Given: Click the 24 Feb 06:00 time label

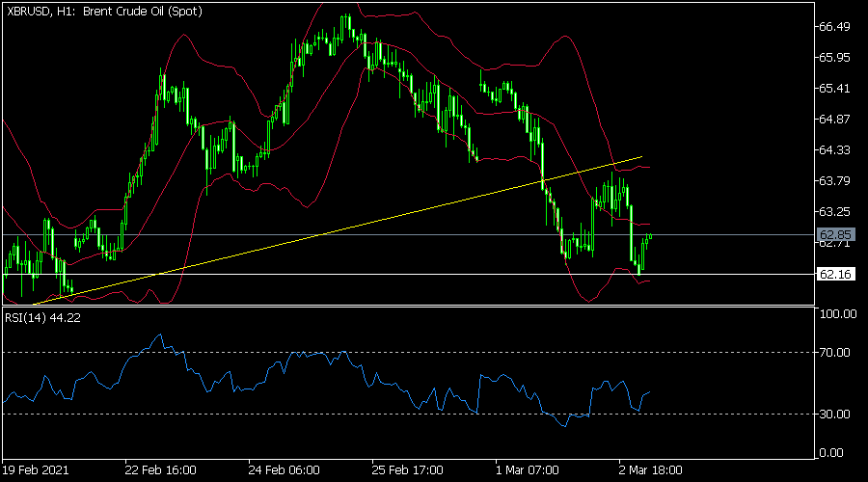Looking at the screenshot, I should [x=284, y=470].
